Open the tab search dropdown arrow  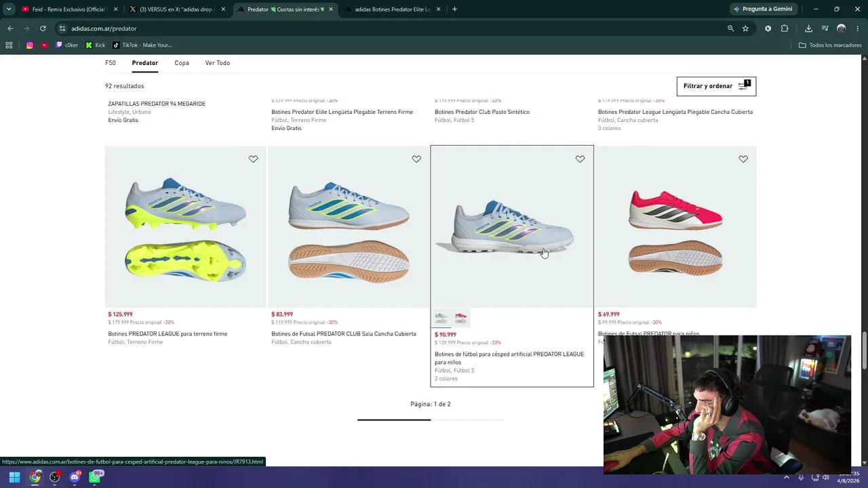click(x=9, y=9)
